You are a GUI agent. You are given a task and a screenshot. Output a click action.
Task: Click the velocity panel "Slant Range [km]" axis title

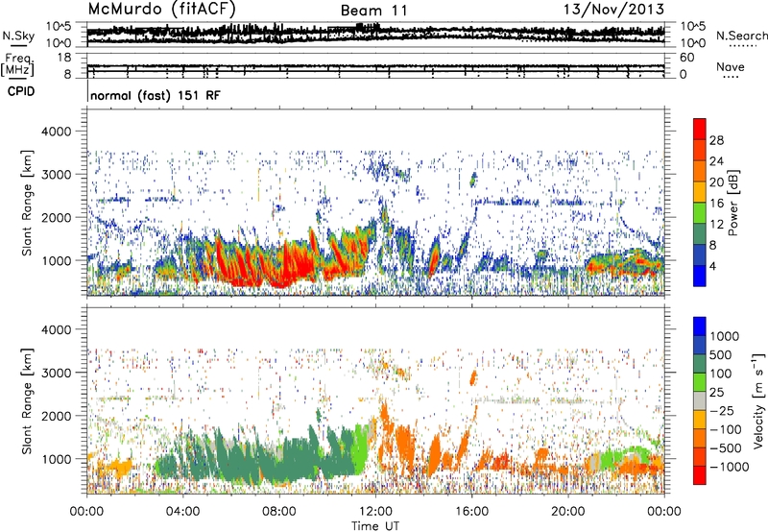(x=27, y=400)
